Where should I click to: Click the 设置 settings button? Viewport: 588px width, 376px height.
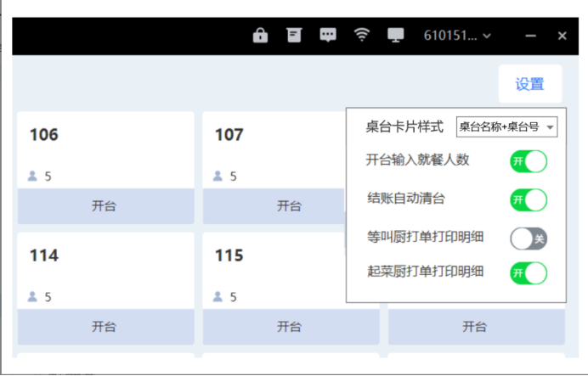[x=530, y=84]
